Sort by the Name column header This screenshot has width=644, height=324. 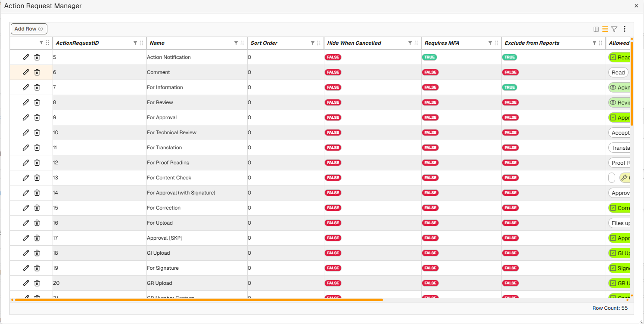pyautogui.click(x=157, y=43)
